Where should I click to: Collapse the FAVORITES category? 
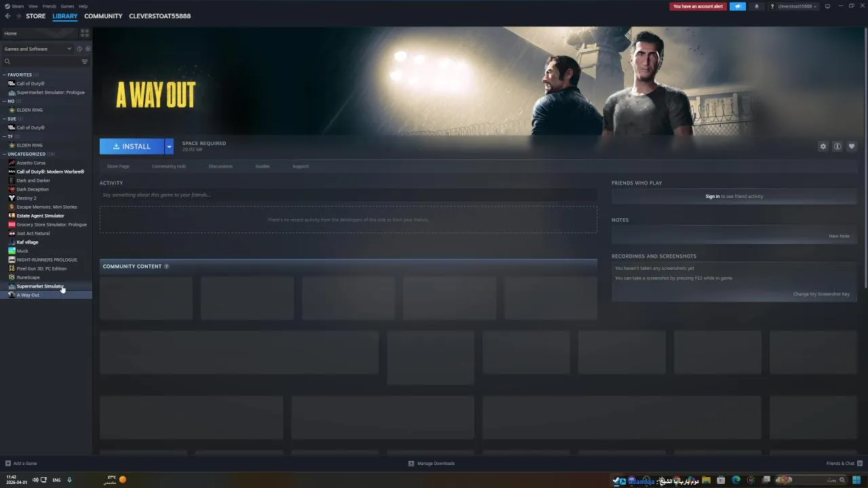4,75
